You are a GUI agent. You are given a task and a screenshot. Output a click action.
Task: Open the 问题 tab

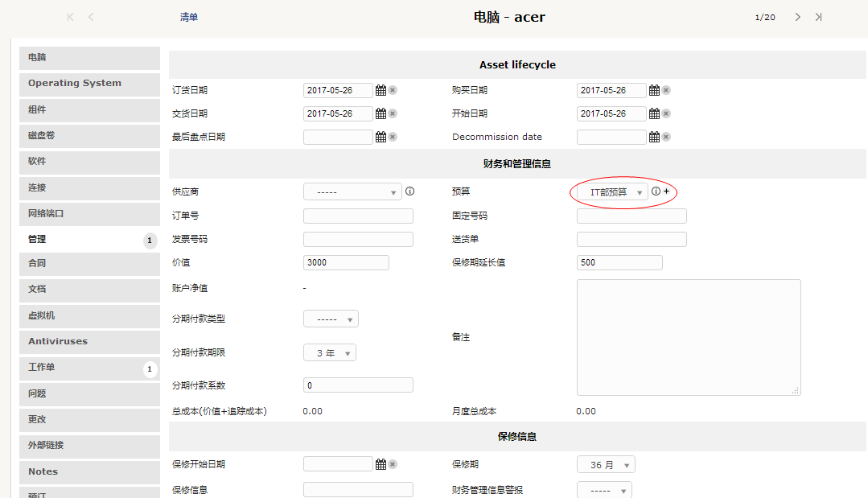(89, 393)
